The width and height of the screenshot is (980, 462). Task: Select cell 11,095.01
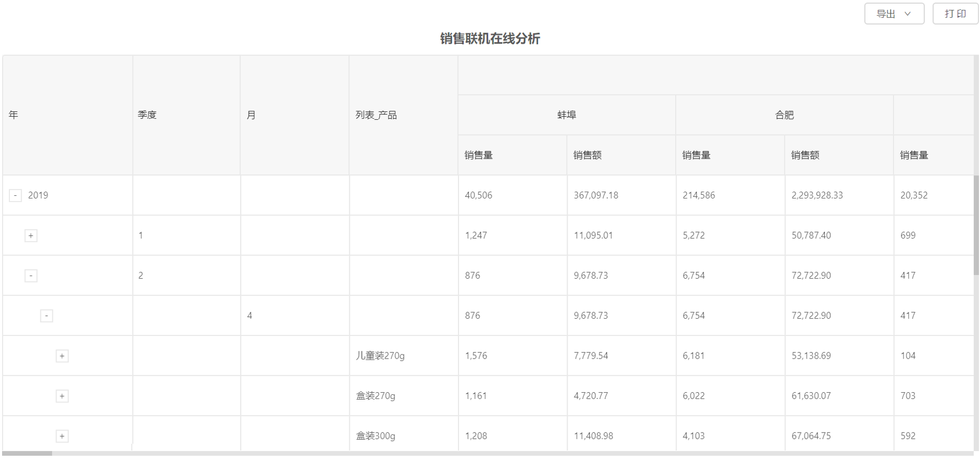click(x=621, y=235)
